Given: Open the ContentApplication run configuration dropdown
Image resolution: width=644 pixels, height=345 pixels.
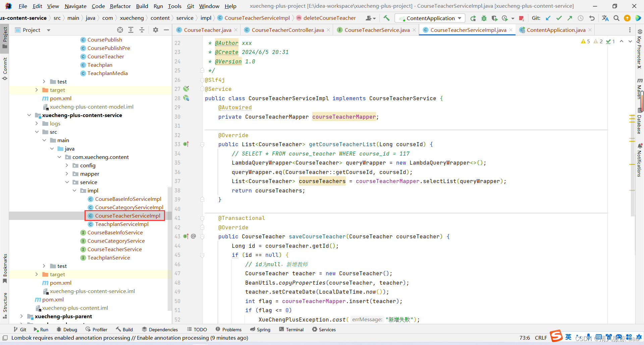Looking at the screenshot, I should [x=430, y=18].
